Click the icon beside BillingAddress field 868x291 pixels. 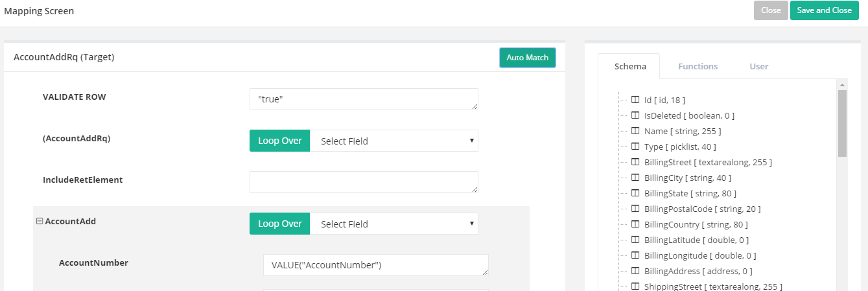click(635, 271)
